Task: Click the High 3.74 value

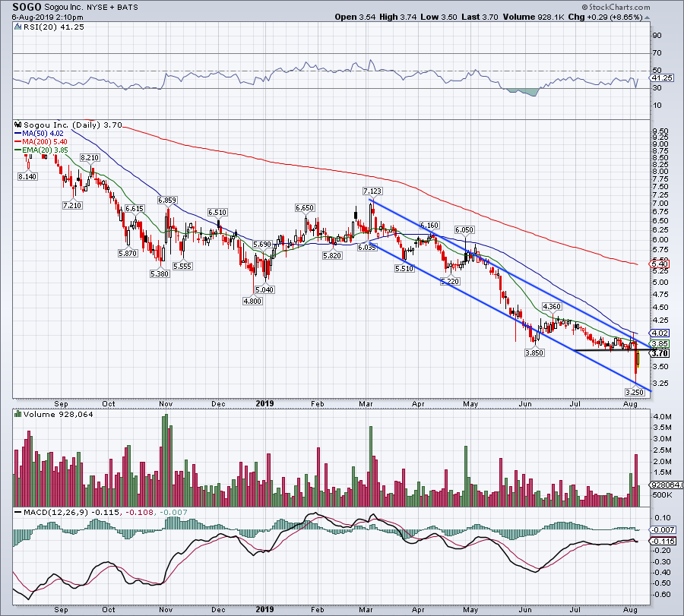Action: point(397,17)
